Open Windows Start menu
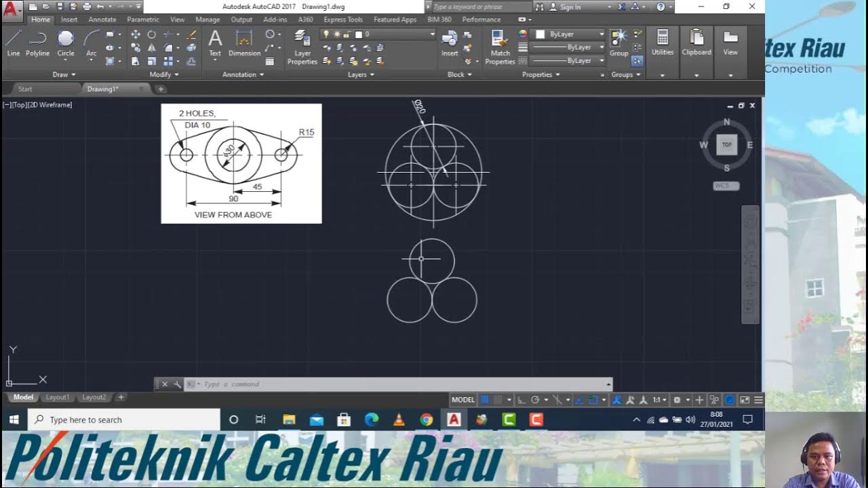The image size is (868, 488). pyautogui.click(x=14, y=420)
